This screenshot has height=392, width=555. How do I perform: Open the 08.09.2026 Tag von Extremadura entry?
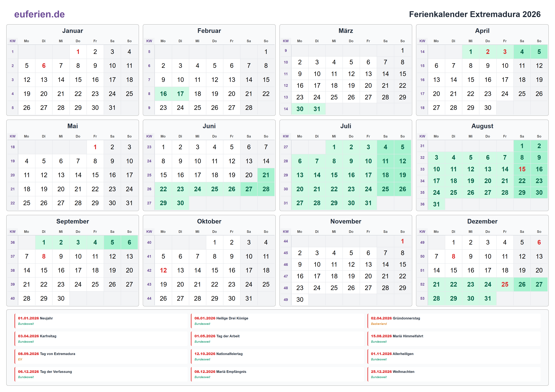pyautogui.click(x=101, y=356)
